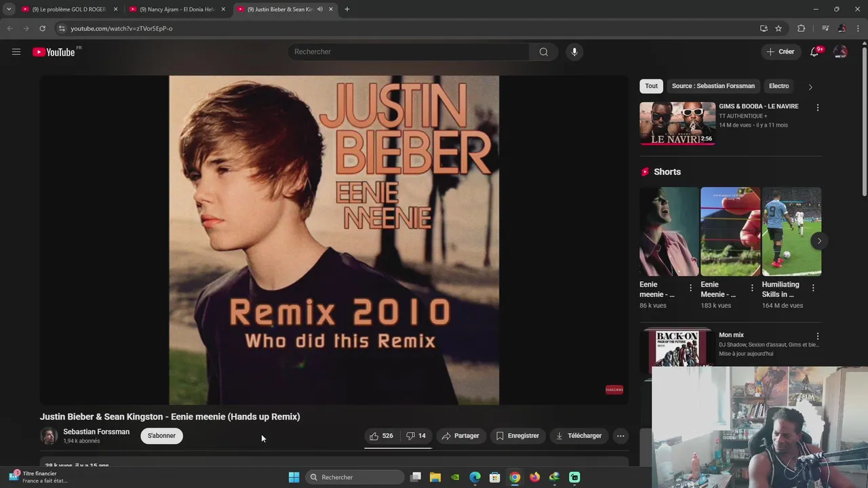This screenshot has height=488, width=868.
Task: Open Chrome profile avatar in toolbar
Action: [x=842, y=28]
